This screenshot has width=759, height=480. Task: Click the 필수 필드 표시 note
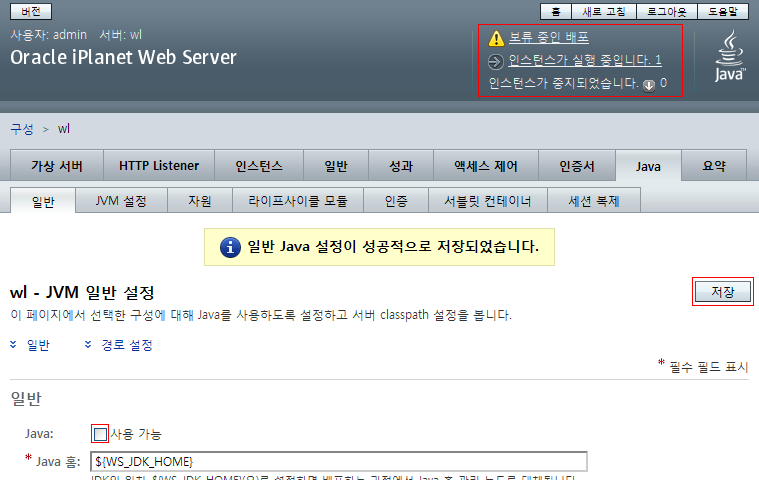708,367
